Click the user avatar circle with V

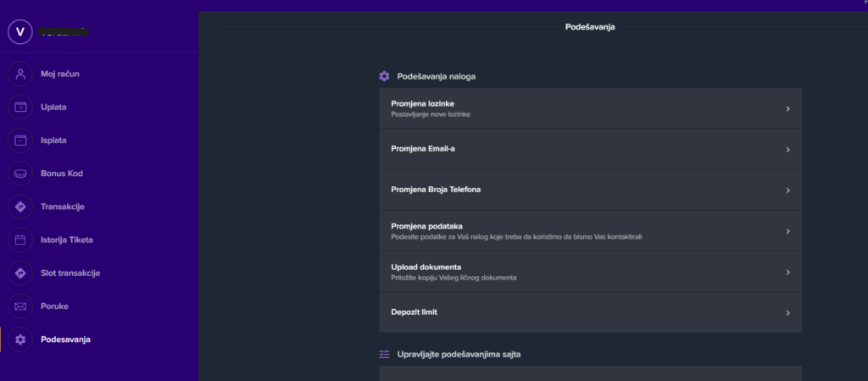pyautogui.click(x=19, y=31)
